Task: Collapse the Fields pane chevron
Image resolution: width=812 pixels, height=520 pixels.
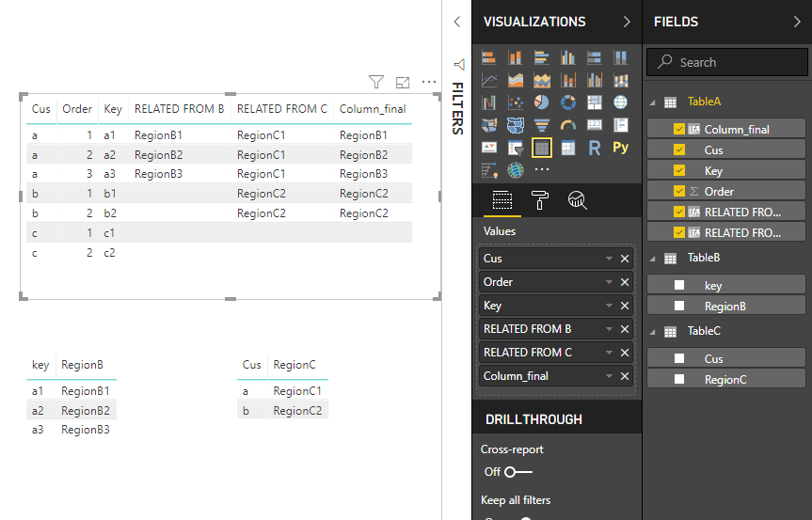Action: point(796,22)
